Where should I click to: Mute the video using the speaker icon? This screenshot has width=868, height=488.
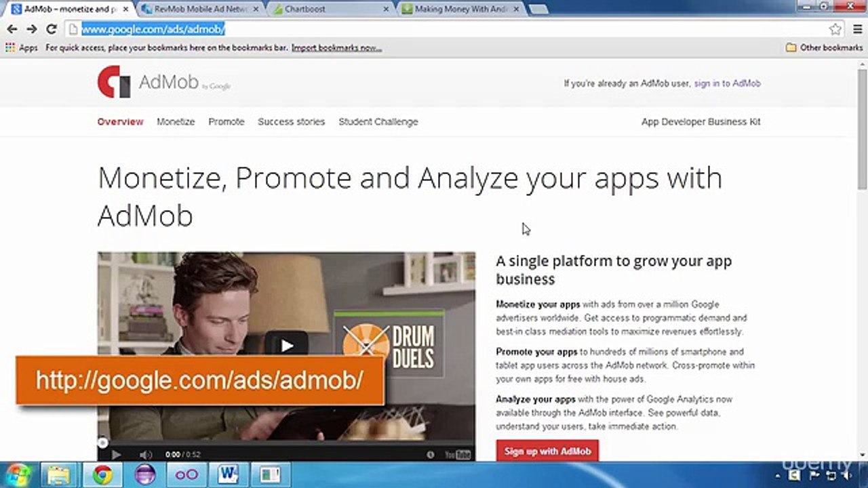145,455
